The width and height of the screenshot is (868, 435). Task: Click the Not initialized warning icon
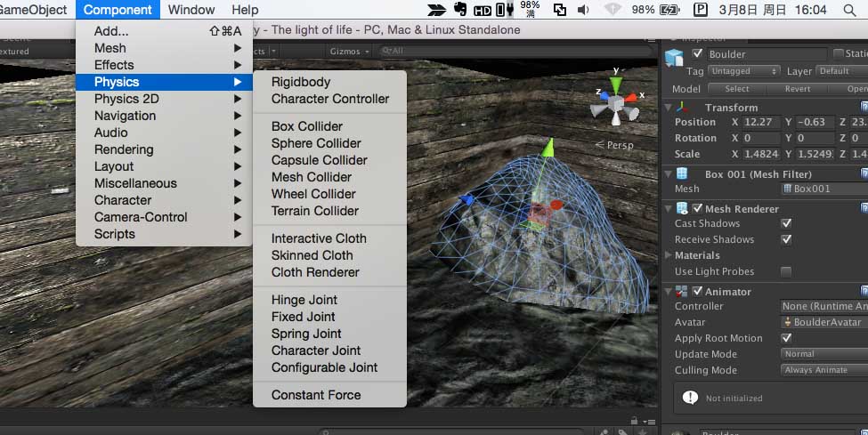(x=690, y=398)
